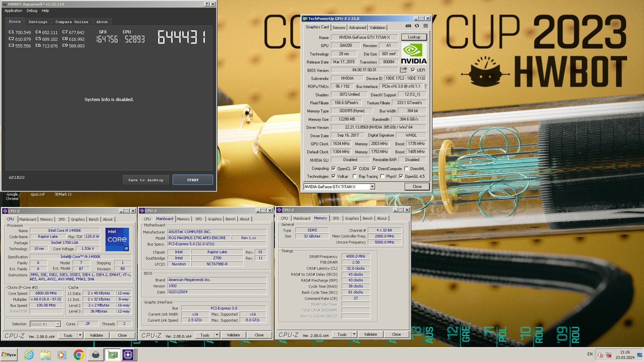Click the show desktop icon in tray

(640, 355)
